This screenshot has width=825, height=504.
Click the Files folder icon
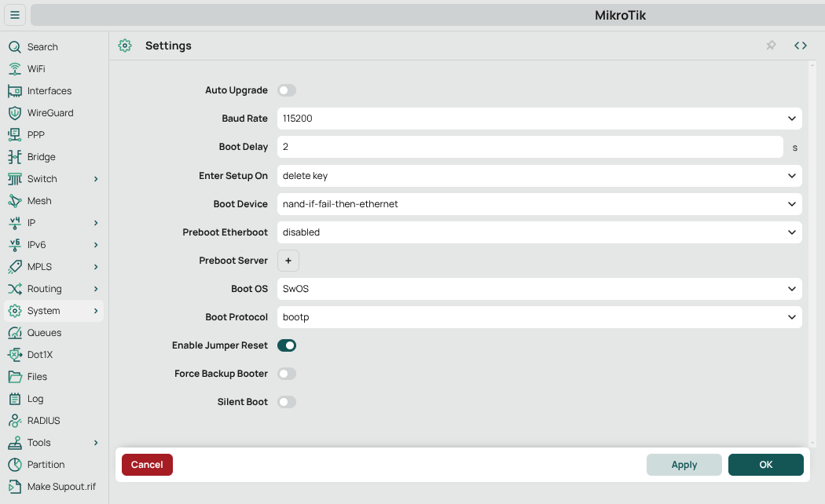coord(15,377)
